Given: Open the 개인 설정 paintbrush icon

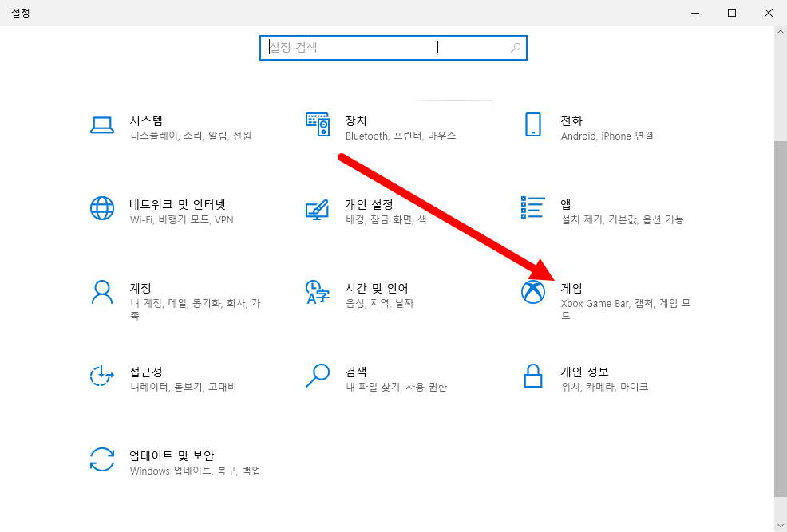Looking at the screenshot, I should coord(318,210).
